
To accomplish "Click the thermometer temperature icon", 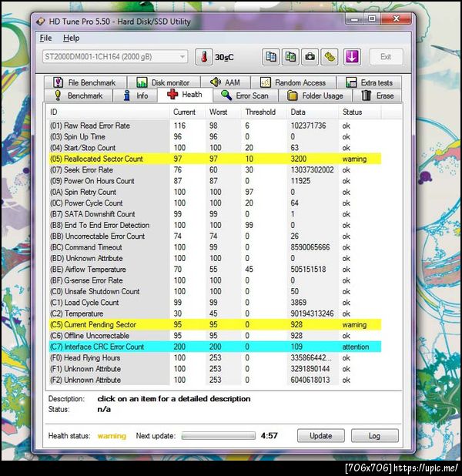I will (204, 57).
